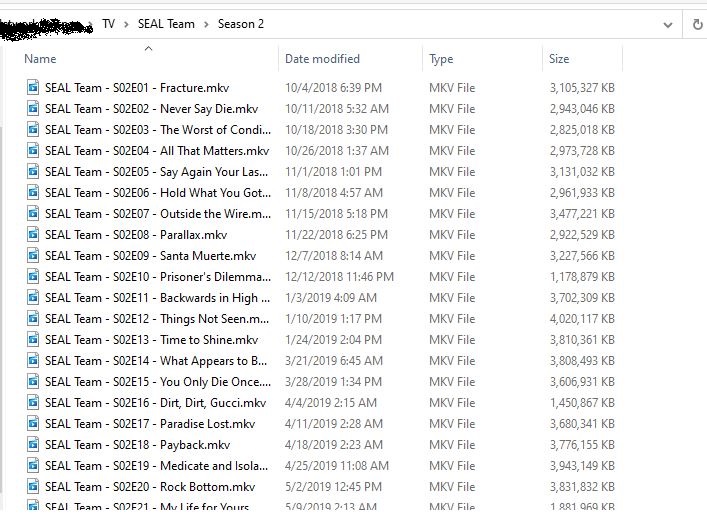Screen dimensions: 707x529
Task: Click the file icon for S02E14 row
Action: click(x=33, y=360)
